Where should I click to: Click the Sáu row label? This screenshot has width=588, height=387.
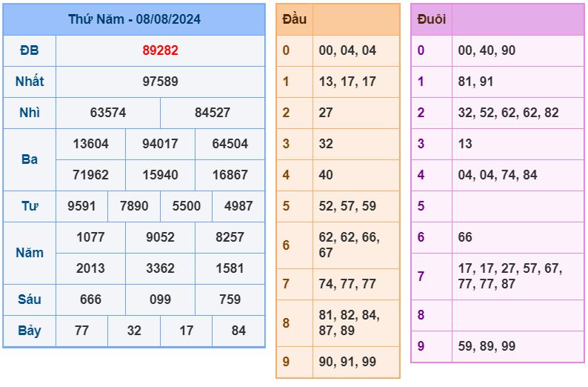coord(29,300)
